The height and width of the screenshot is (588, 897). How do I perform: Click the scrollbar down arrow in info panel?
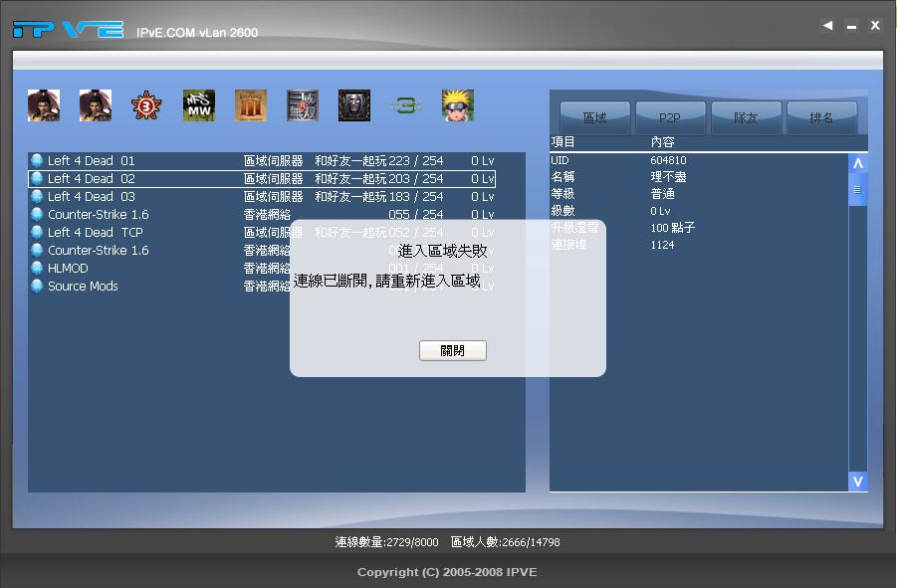857,482
